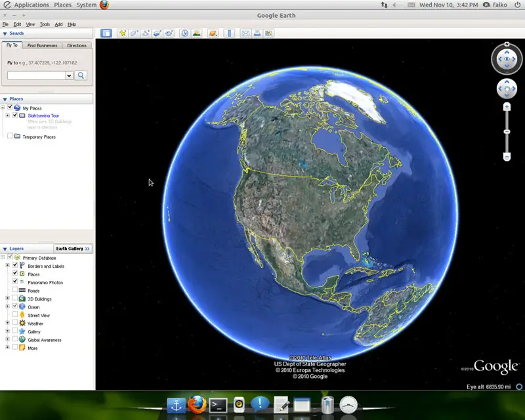Switch to the Find Businesses tab
Screen dimensions: 525x420
coord(42,45)
